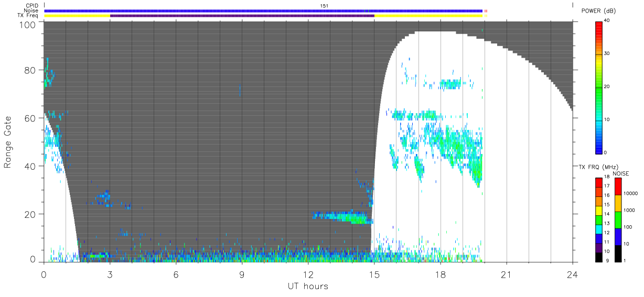This screenshot has width=644, height=297.
Task: Click the '80' tick label on Range Gate axis
Action: point(31,70)
